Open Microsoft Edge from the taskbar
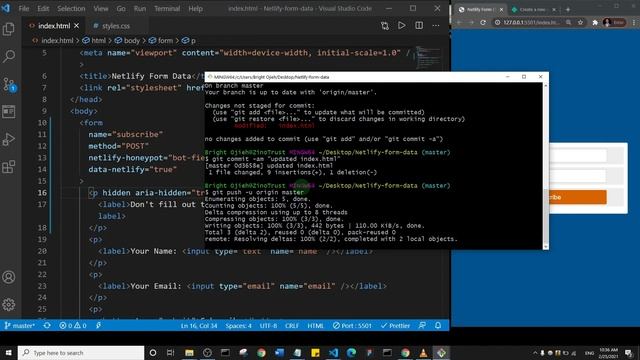Screen dimensions: 640x360 tap(351, 353)
